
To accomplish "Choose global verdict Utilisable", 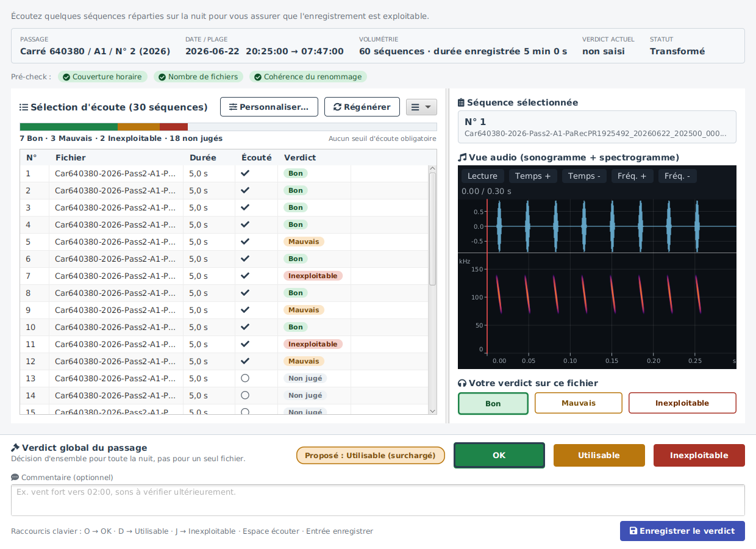I will pos(599,456).
